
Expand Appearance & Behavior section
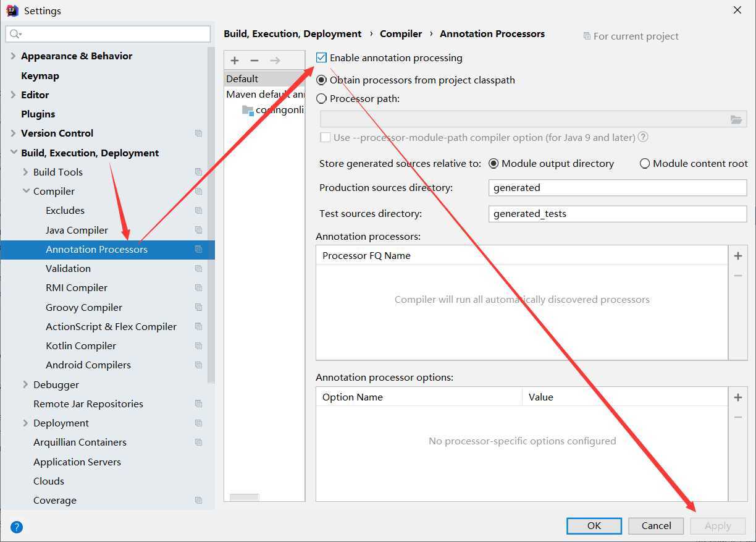(x=13, y=56)
